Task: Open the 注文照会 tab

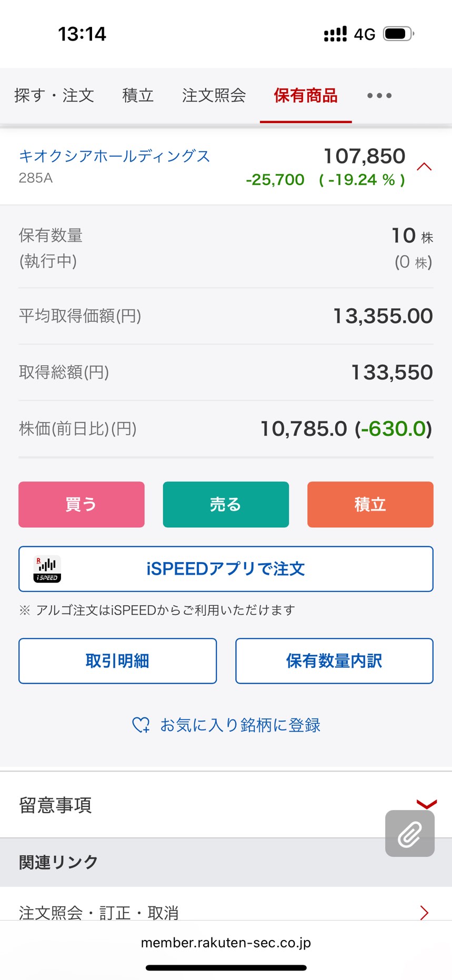Action: pyautogui.click(x=214, y=95)
